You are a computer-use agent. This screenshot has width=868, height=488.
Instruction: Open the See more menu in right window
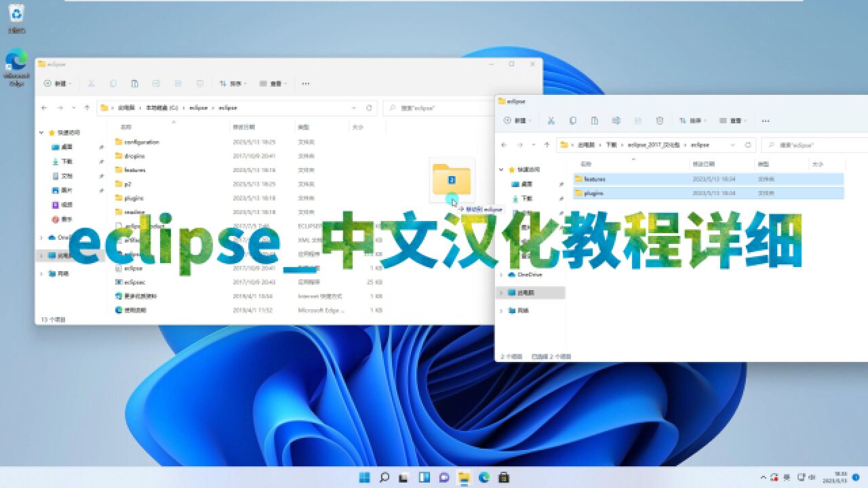[766, 121]
